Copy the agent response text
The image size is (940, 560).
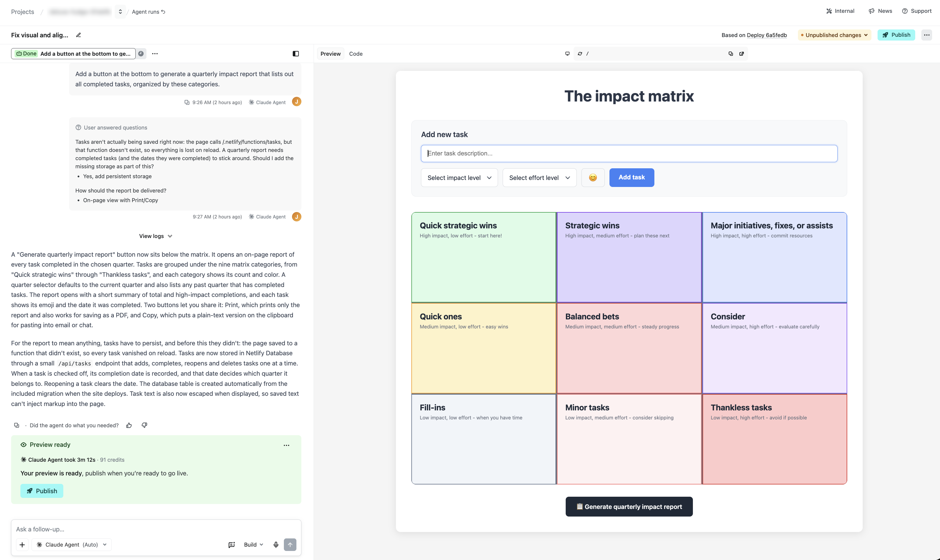[x=17, y=425]
